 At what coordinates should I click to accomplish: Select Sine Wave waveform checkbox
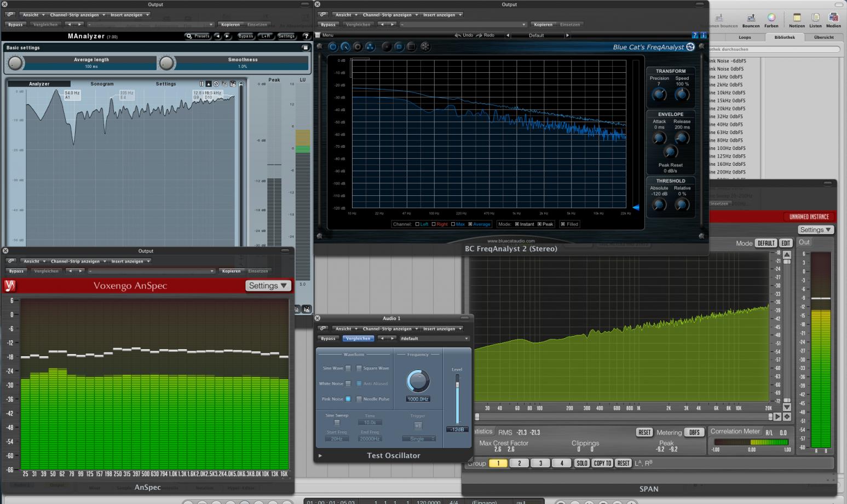pyautogui.click(x=348, y=368)
